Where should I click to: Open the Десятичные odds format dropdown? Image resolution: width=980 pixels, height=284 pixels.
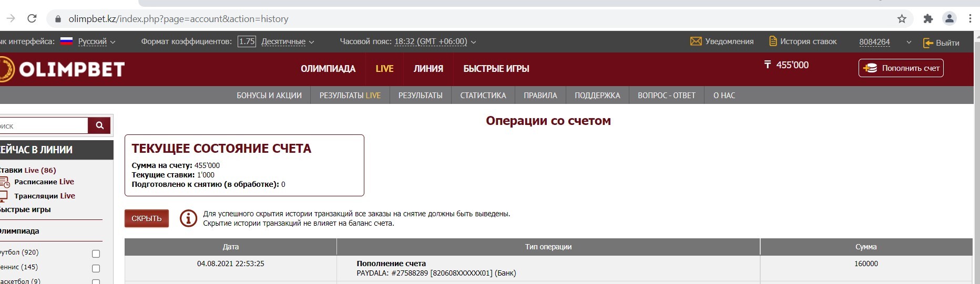coord(288,41)
